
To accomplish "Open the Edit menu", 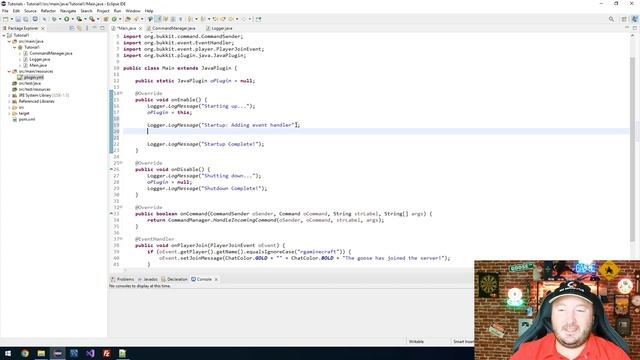I will (x=16, y=11).
